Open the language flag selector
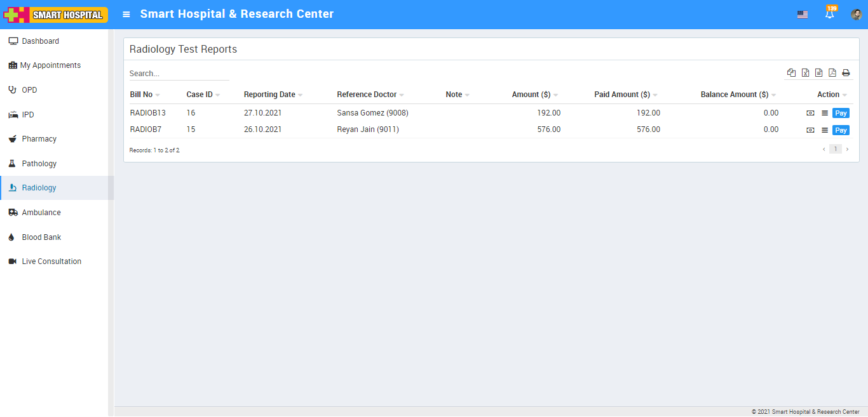This screenshot has width=868, height=417. pos(803,15)
